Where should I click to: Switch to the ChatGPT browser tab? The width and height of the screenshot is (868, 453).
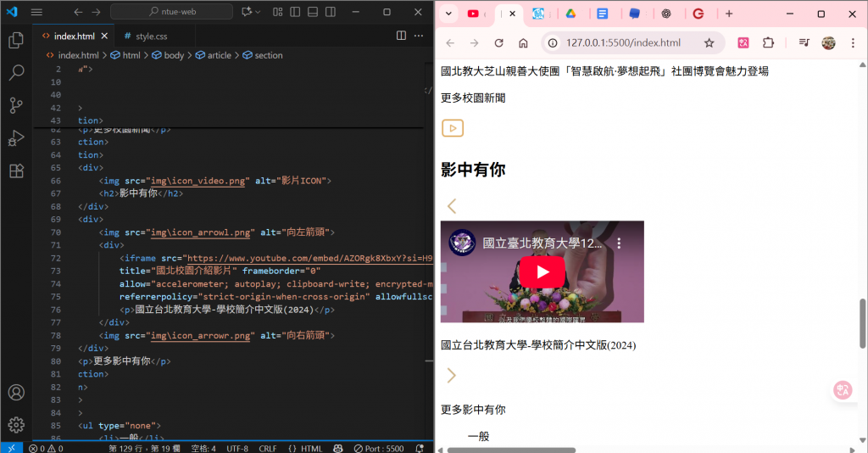coord(666,14)
